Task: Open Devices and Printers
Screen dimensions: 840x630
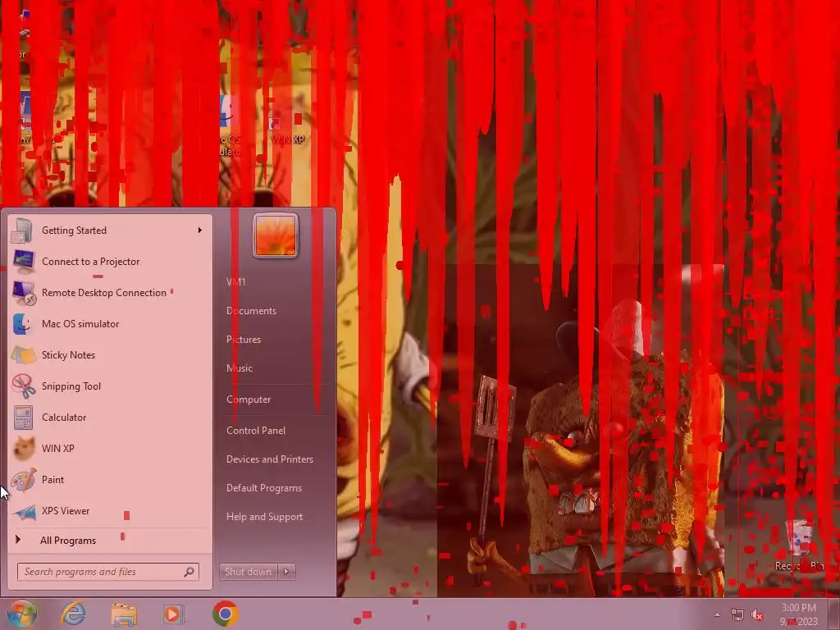Action: pyautogui.click(x=269, y=459)
